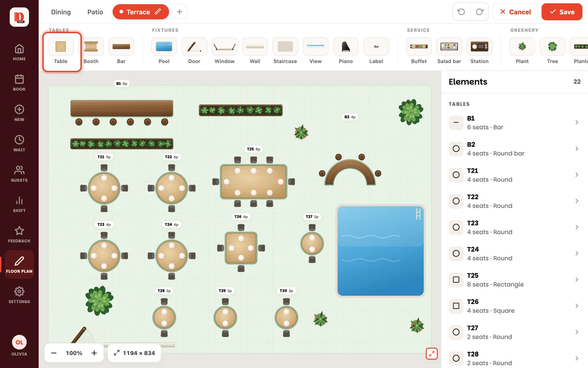
Task: Choose the Tree greenery item
Action: [552, 51]
